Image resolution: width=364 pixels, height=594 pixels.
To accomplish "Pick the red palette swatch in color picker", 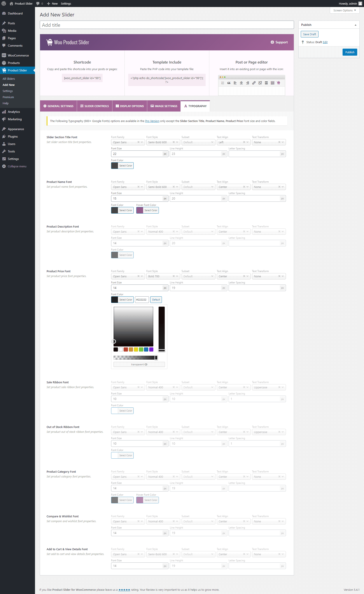I will [126, 350].
